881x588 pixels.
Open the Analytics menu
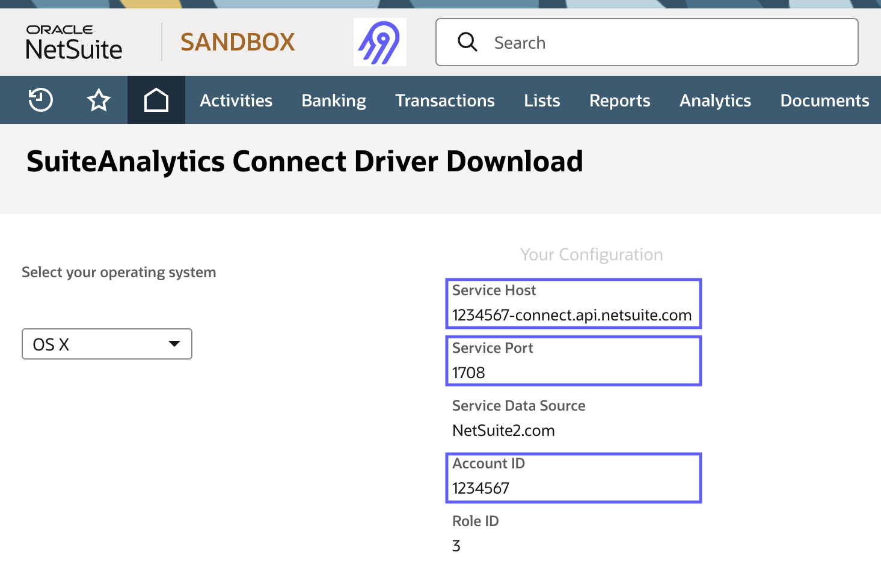pyautogui.click(x=715, y=100)
